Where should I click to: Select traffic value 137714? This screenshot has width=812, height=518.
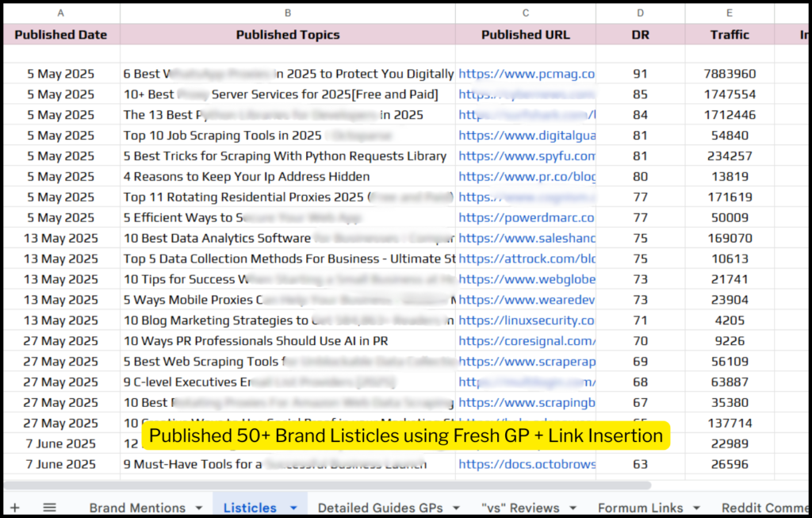[730, 424]
